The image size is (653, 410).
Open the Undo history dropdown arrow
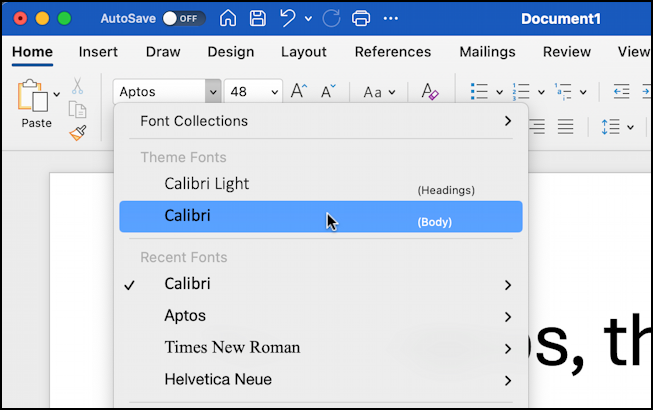[x=308, y=19]
